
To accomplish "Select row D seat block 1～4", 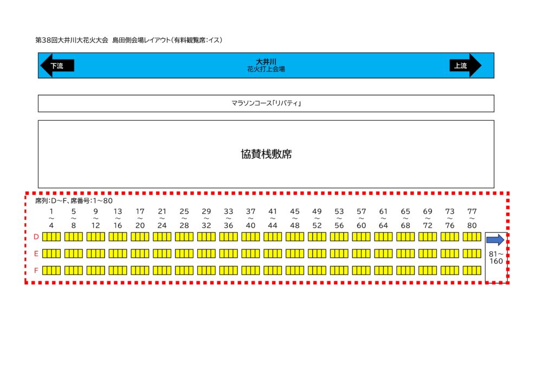I will 51,237.
